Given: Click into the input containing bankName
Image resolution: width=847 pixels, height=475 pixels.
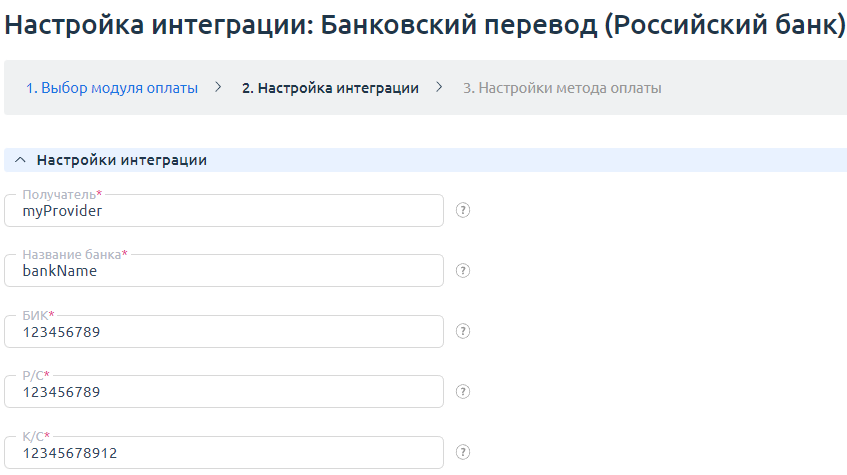Looking at the screenshot, I should click(x=224, y=271).
